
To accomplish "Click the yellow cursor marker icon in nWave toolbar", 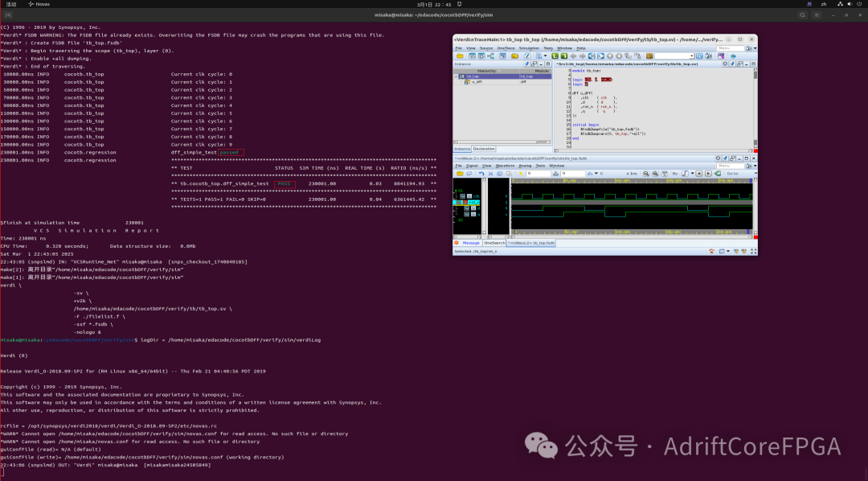I will pos(520,173).
